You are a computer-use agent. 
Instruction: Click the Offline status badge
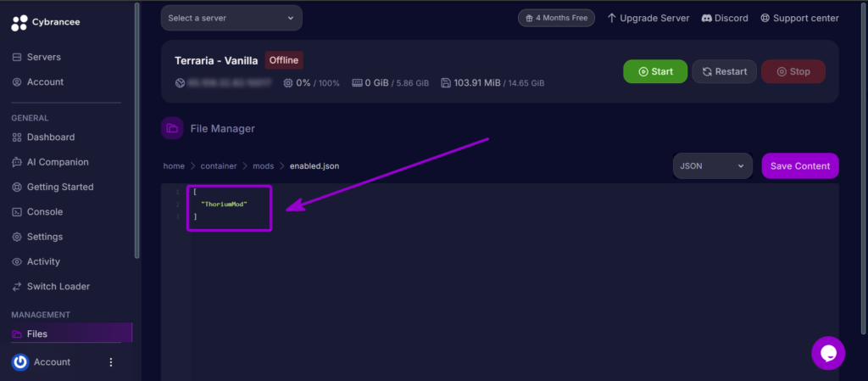pyautogui.click(x=284, y=60)
